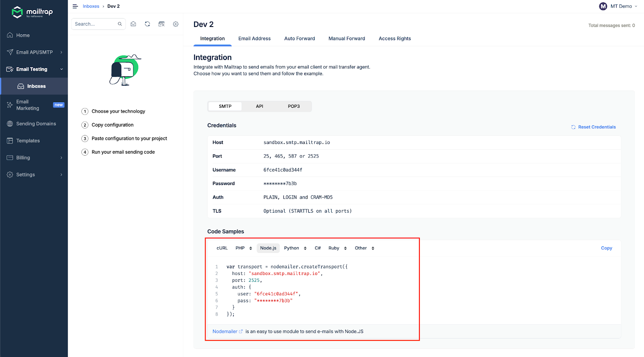Click step 1 Choose your technology

pyautogui.click(x=113, y=111)
